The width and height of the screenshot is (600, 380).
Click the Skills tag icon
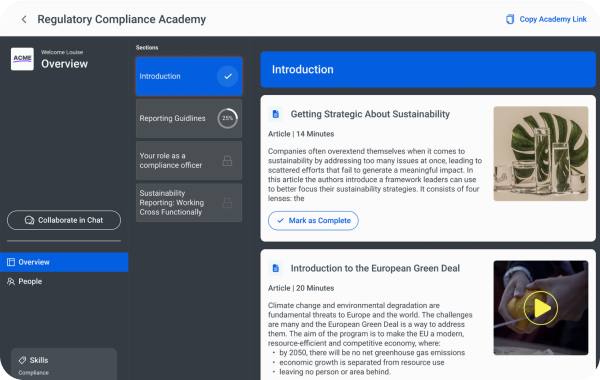pos(22,360)
